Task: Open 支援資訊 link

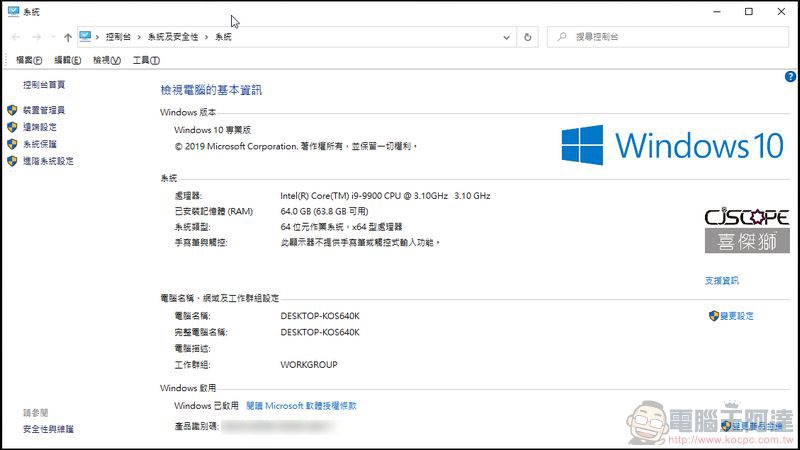Action: (x=721, y=281)
